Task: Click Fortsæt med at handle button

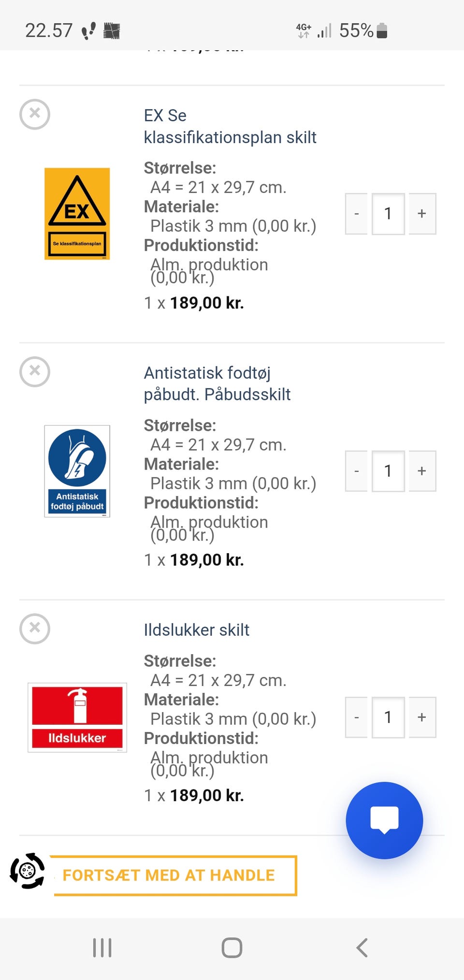Action: pos(173,876)
